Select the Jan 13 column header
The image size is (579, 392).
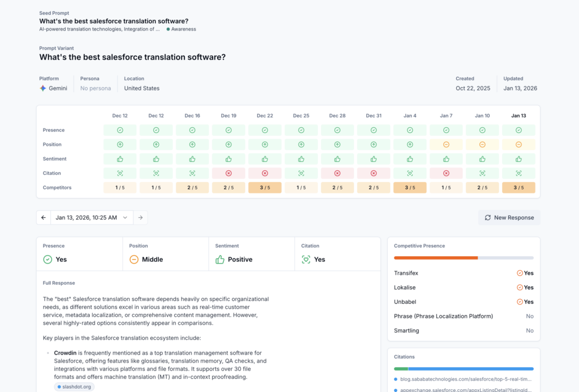[518, 115]
